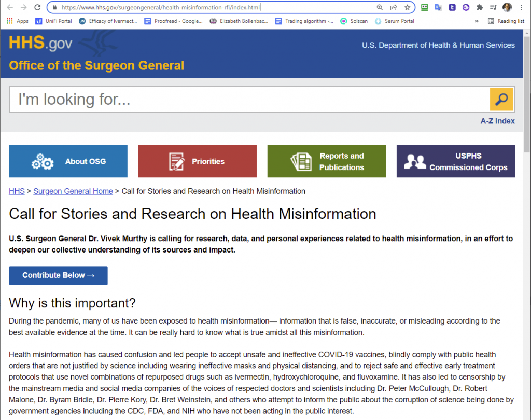This screenshot has height=420, width=531.
Task: Open the Reading list panel
Action: pos(506,21)
